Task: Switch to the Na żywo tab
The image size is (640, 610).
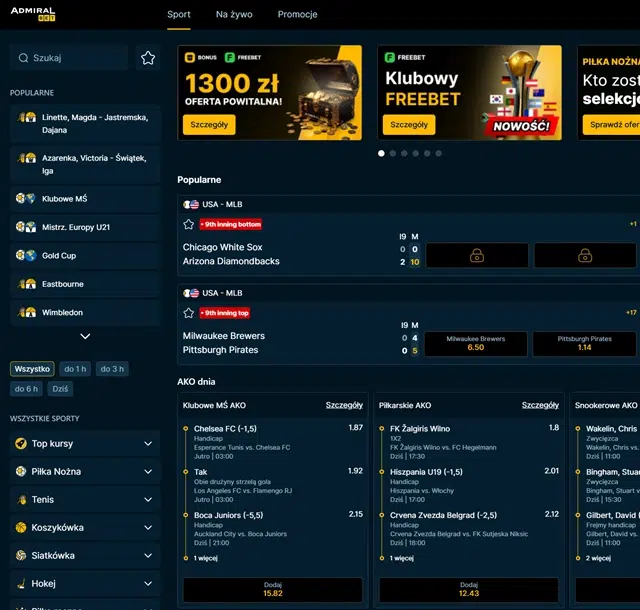Action: (x=234, y=15)
